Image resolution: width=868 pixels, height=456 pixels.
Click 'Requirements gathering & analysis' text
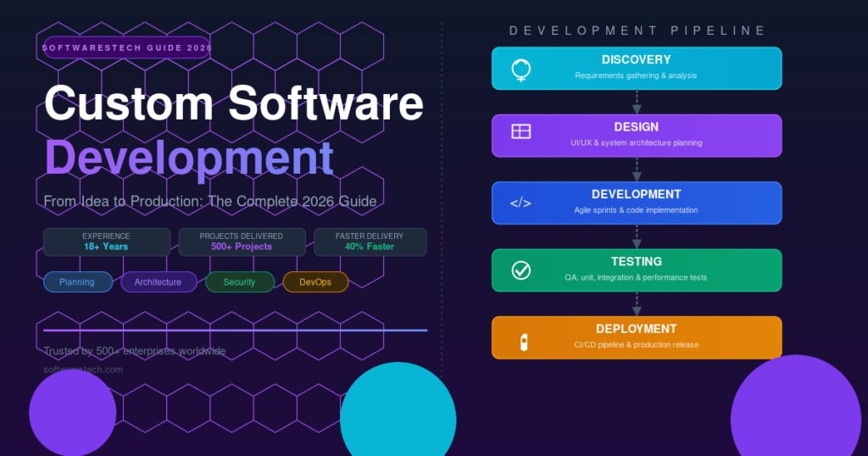(x=636, y=75)
